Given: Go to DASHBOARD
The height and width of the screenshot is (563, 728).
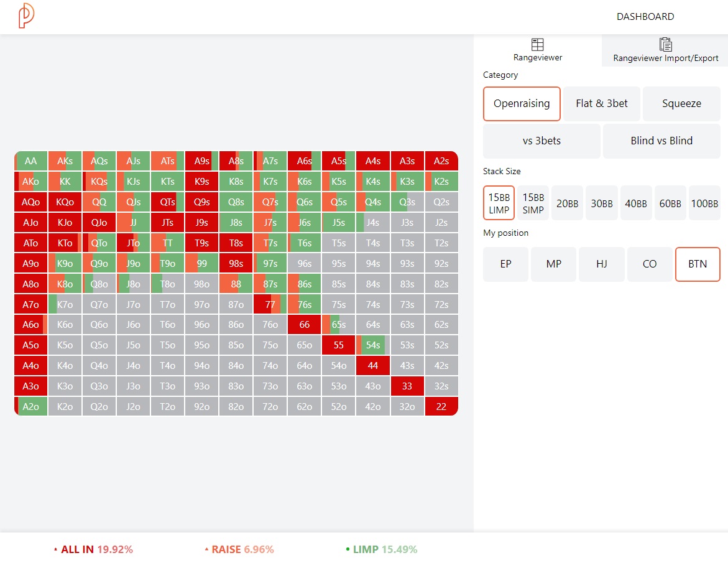Looking at the screenshot, I should tap(645, 17).
